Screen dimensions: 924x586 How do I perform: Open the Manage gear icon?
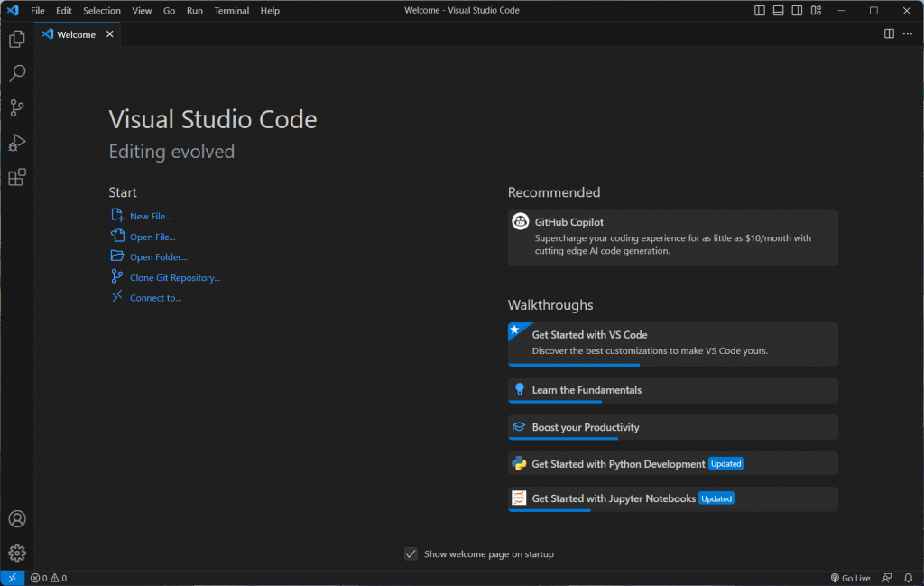[17, 553]
